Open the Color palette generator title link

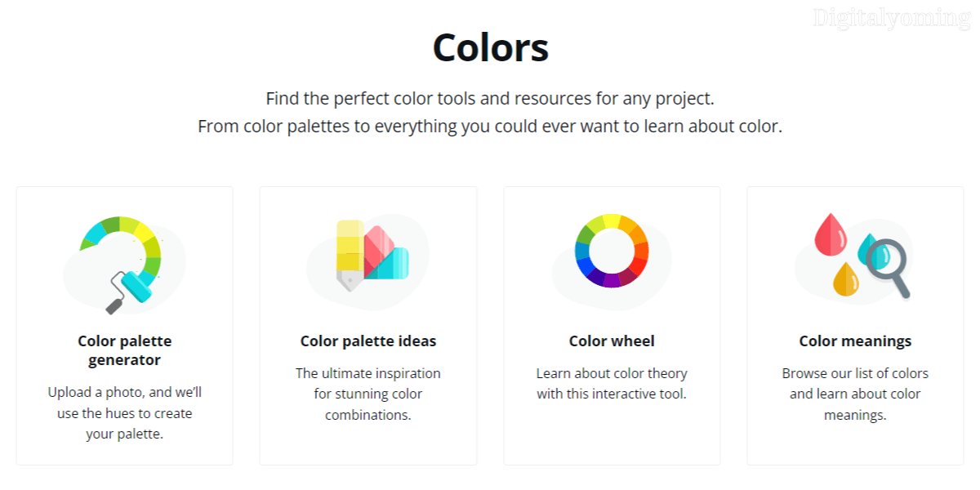pos(124,350)
